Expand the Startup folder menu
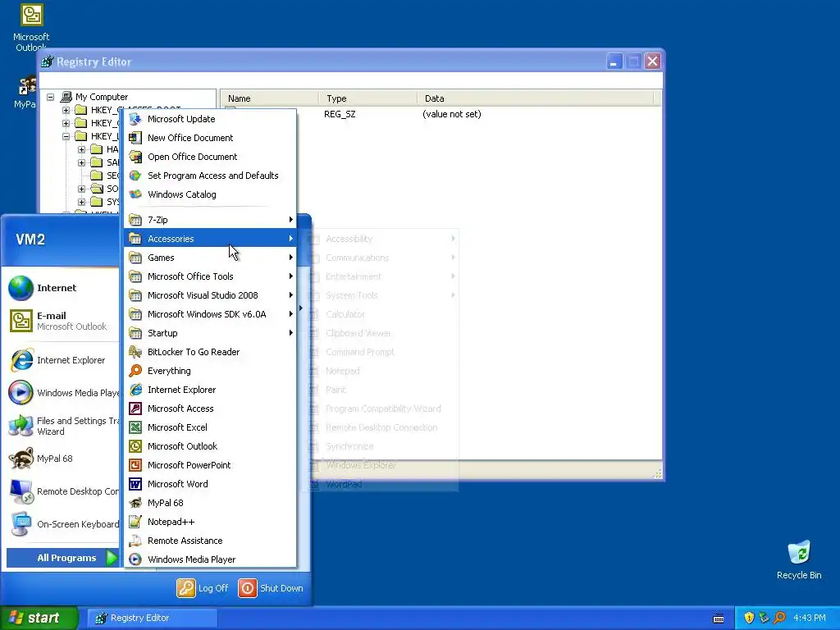This screenshot has height=630, width=840. click(211, 333)
